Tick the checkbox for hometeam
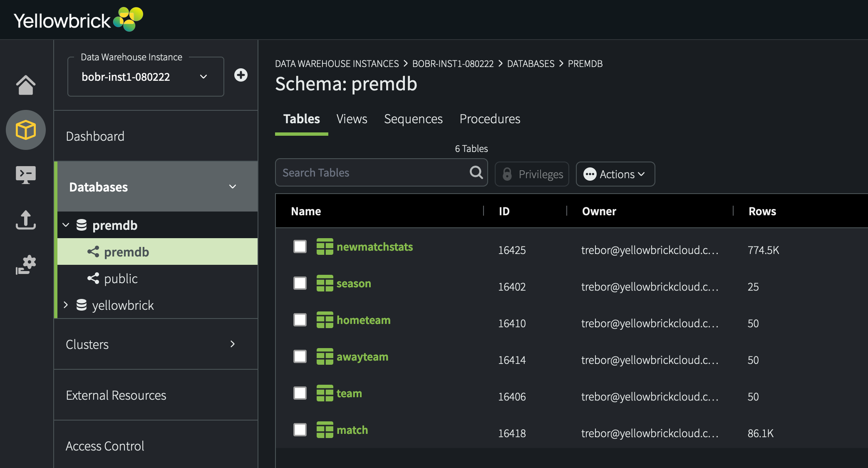The height and width of the screenshot is (468, 868). 300,320
